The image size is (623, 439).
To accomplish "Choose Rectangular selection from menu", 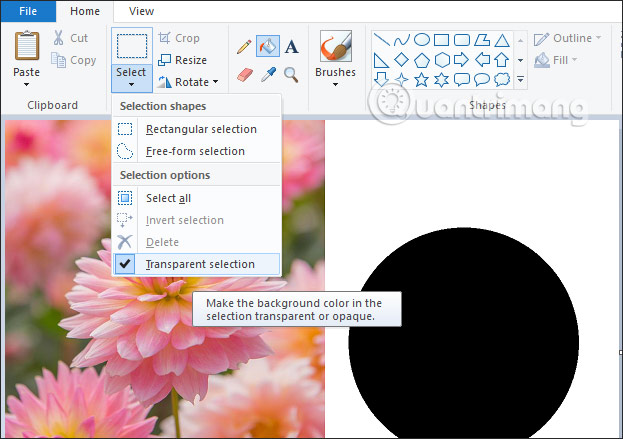I will click(x=197, y=129).
